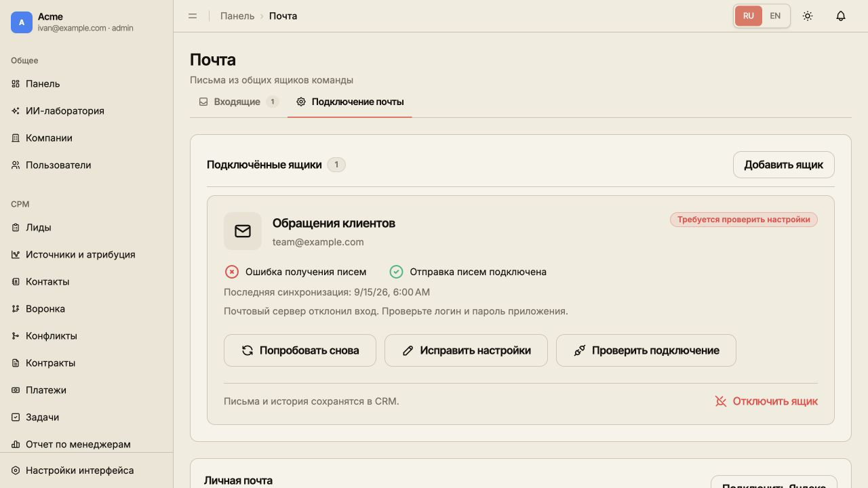Navigate to Компании section
The image size is (868, 488).
pyautogui.click(x=86, y=138)
